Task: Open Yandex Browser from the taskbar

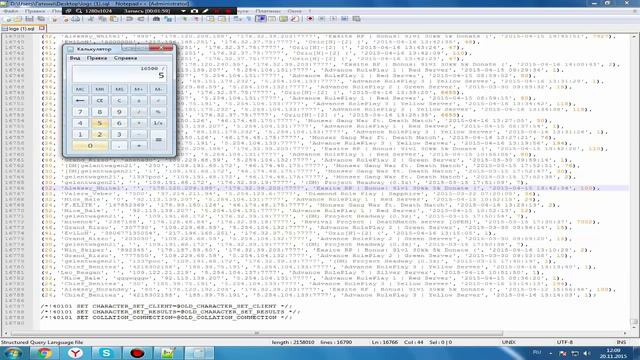Action: click(x=75, y=353)
